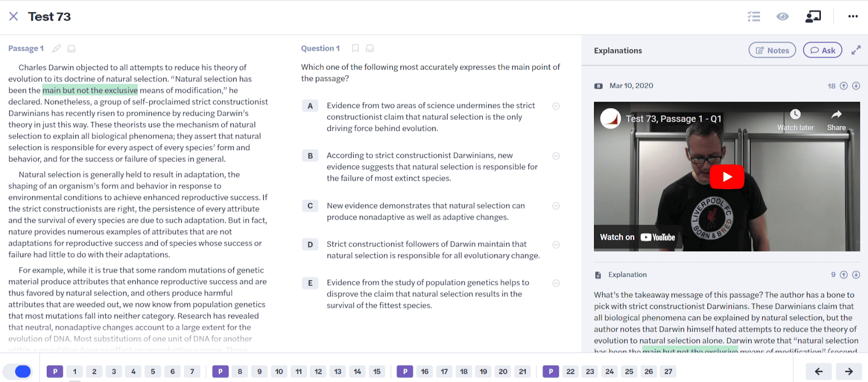Click Watch later on the video
The image size is (868, 382).
(x=795, y=120)
